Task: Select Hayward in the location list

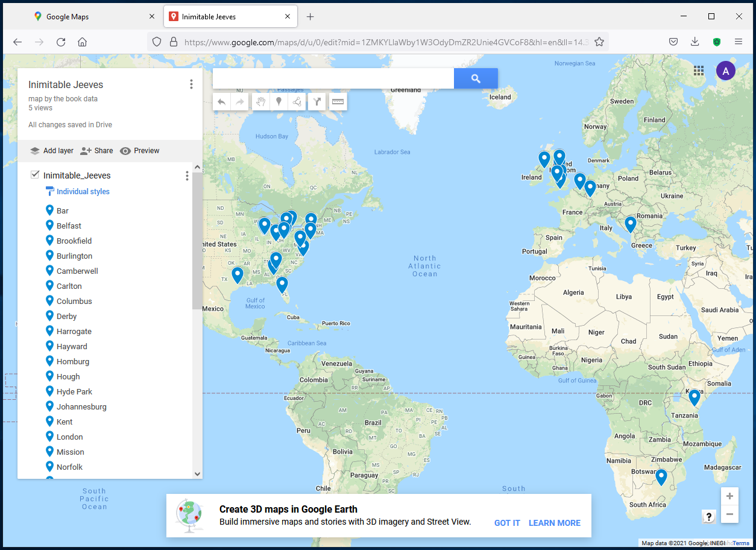Action: point(72,346)
